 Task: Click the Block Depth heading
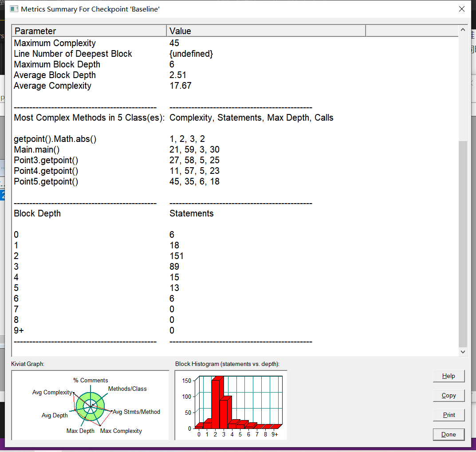(37, 213)
